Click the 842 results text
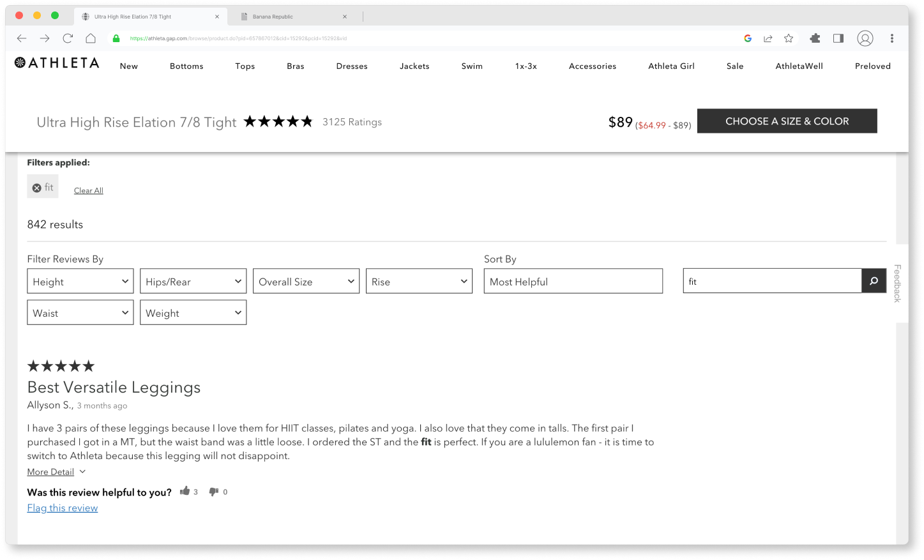Viewport: 924px width, 560px height. [x=55, y=225]
